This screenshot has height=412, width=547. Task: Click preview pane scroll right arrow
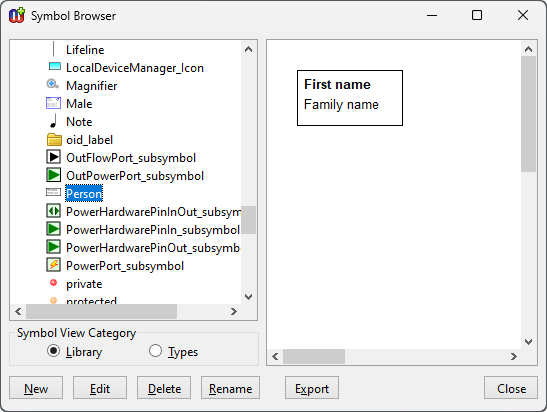[x=514, y=356]
